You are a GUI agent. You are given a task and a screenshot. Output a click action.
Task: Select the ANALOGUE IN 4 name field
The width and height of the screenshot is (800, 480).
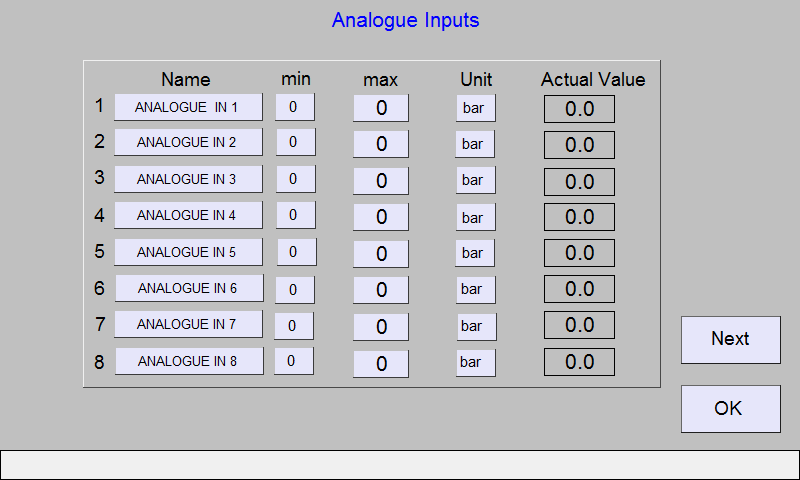click(188, 215)
